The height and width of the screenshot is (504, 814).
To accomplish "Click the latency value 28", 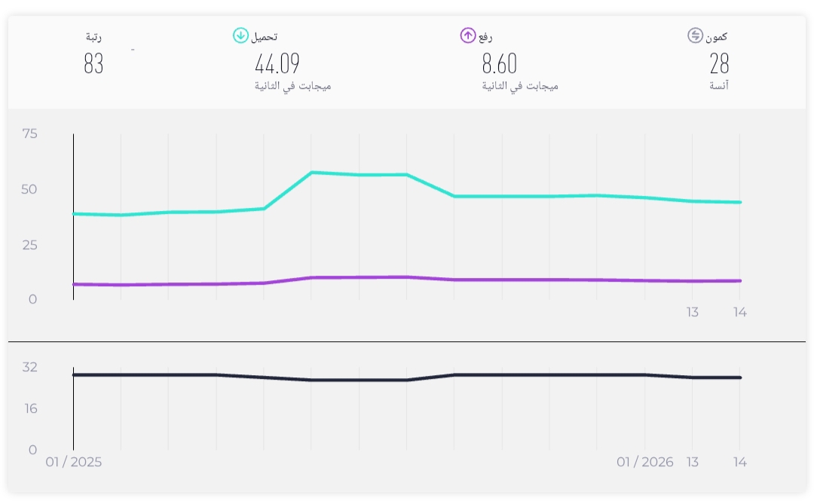I will pyautogui.click(x=719, y=64).
